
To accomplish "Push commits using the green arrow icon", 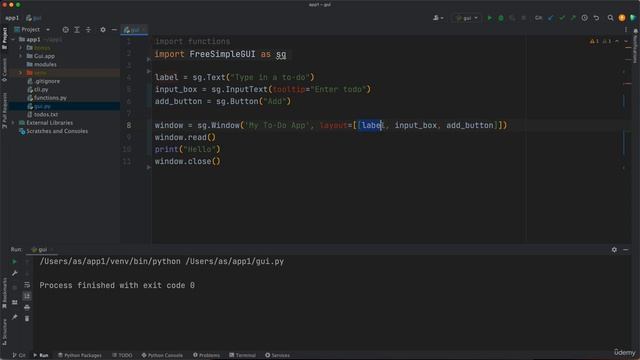I will pyautogui.click(x=573, y=18).
